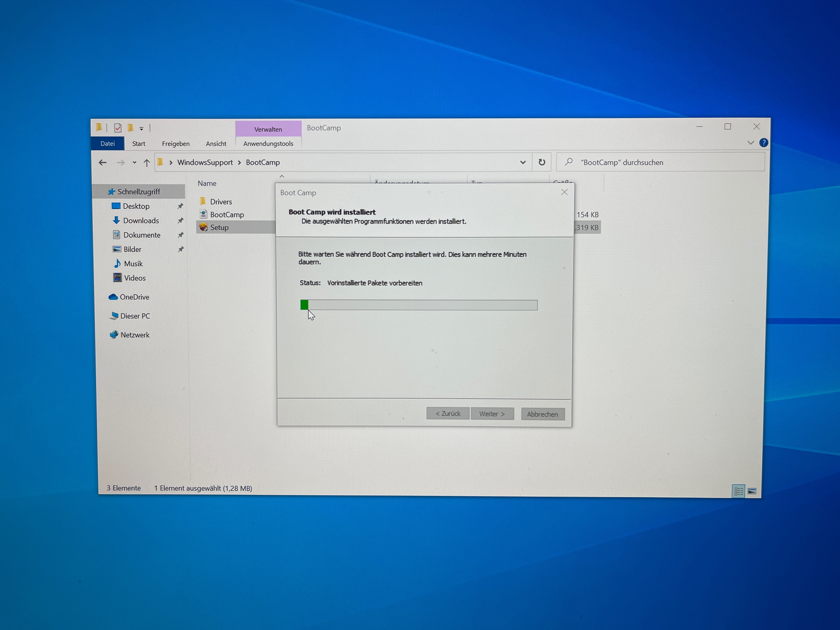Expand the address bar history dropdown
The width and height of the screenshot is (840, 630).
tap(523, 162)
